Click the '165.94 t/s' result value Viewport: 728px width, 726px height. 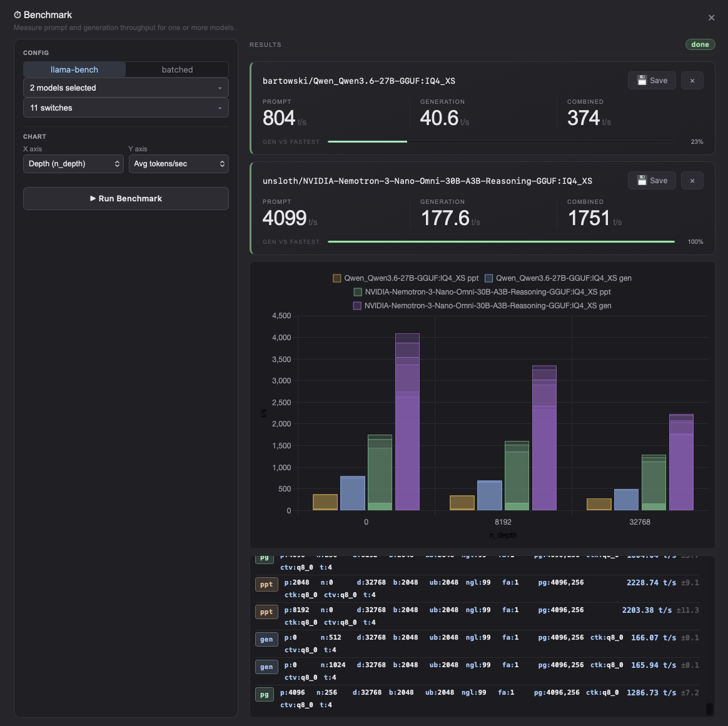coord(653,665)
